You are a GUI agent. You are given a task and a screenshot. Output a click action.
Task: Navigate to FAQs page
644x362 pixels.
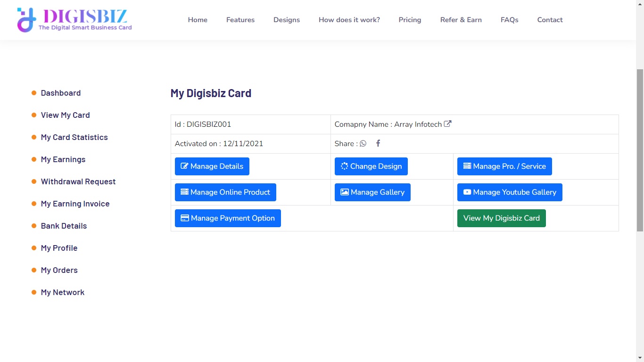coord(509,20)
